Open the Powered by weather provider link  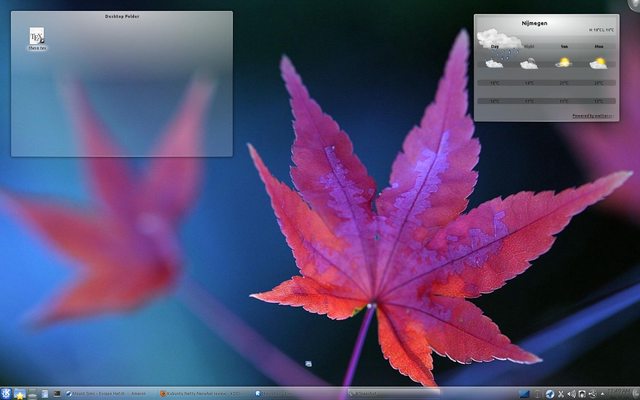[592, 116]
